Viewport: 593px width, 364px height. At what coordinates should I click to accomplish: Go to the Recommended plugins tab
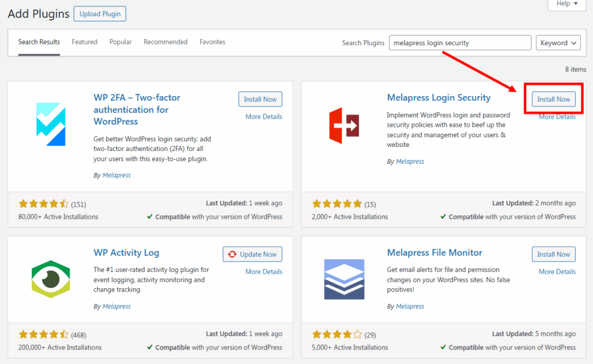point(166,42)
